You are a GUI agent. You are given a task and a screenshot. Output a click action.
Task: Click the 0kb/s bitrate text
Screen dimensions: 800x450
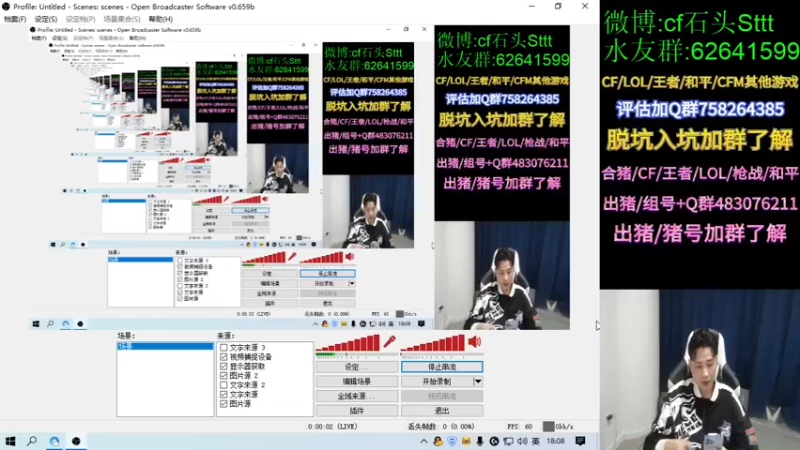tap(564, 427)
